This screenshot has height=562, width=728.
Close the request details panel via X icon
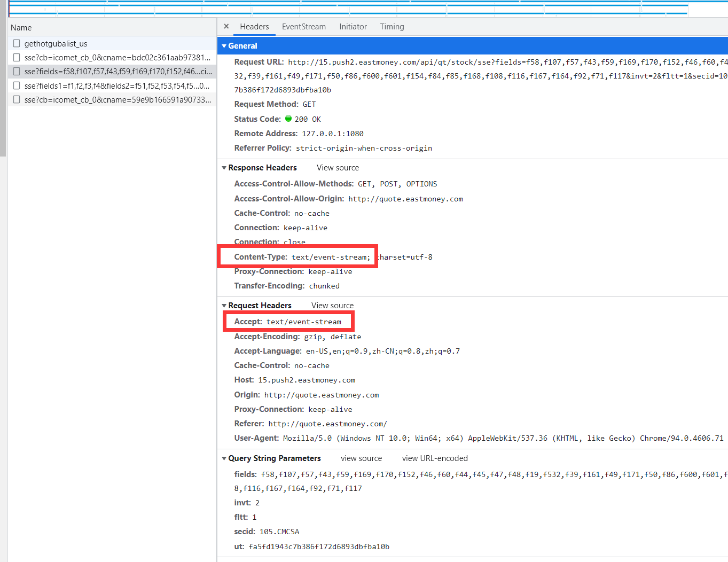[x=226, y=26]
